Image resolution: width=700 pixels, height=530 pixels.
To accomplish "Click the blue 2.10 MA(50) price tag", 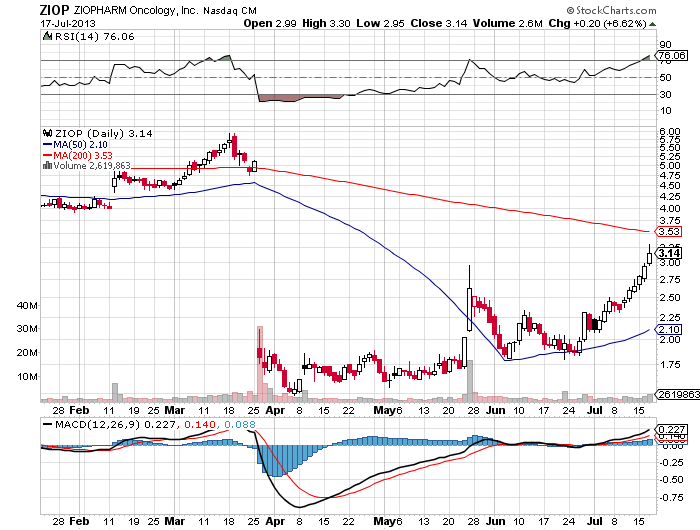I will click(669, 330).
